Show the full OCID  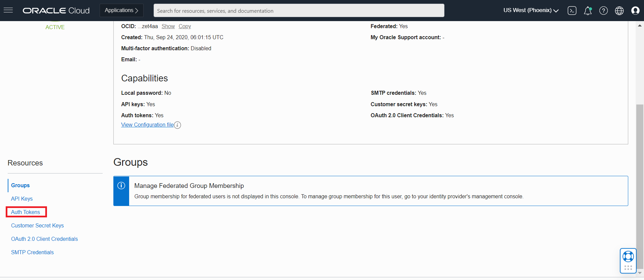tap(168, 26)
